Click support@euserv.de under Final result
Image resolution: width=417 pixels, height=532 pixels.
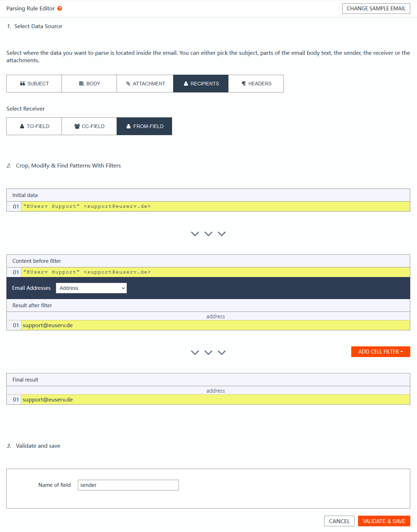tap(48, 400)
